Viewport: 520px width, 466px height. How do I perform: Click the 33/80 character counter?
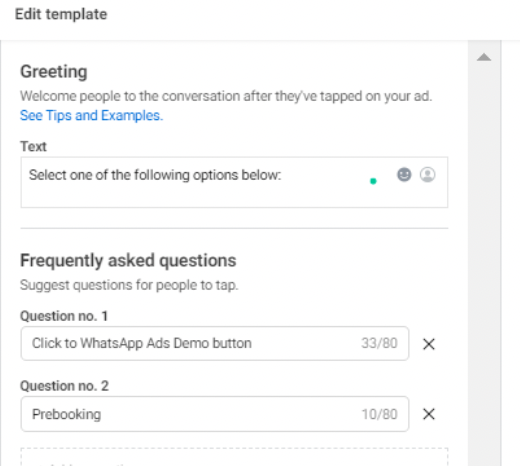point(379,343)
